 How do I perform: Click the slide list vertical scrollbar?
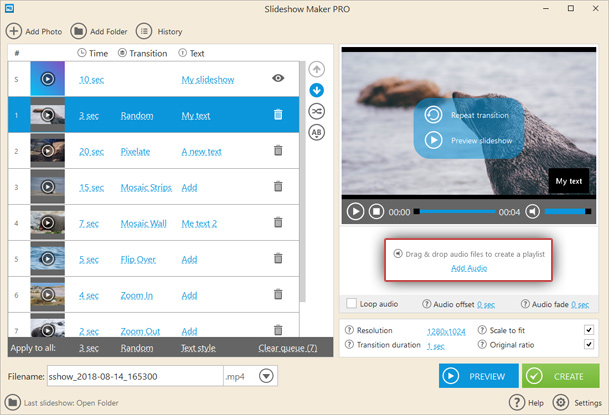click(303, 181)
